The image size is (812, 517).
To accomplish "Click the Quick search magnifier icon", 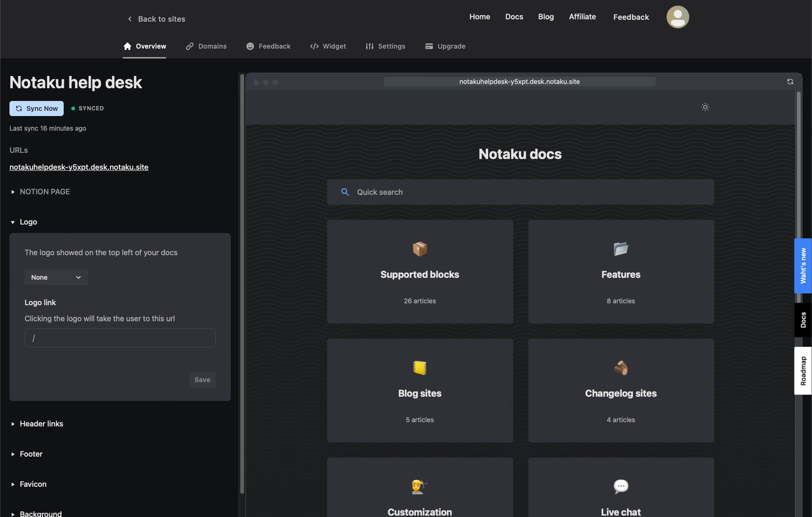I will pos(345,192).
